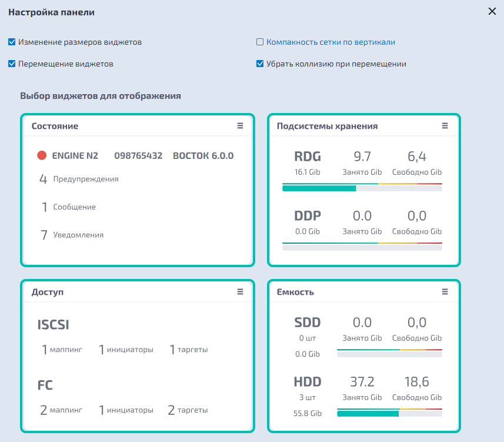Click ISCSI 1 инициаторы entry
The width and height of the screenshot is (504, 442).
(x=126, y=350)
